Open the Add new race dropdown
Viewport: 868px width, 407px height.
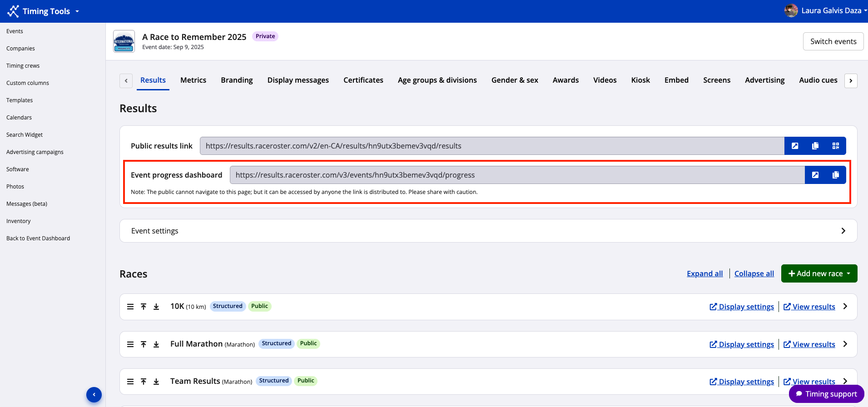pos(819,273)
